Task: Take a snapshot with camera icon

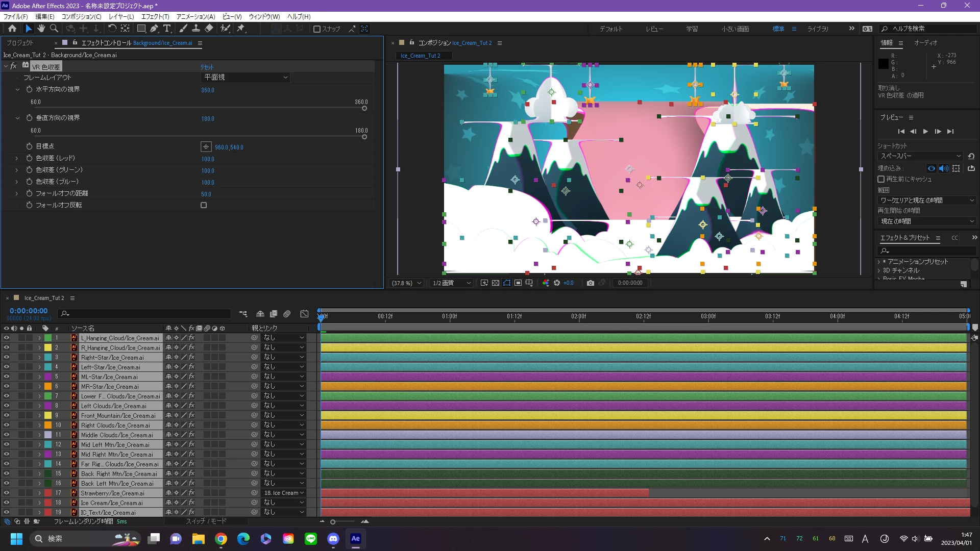Action: pyautogui.click(x=591, y=283)
